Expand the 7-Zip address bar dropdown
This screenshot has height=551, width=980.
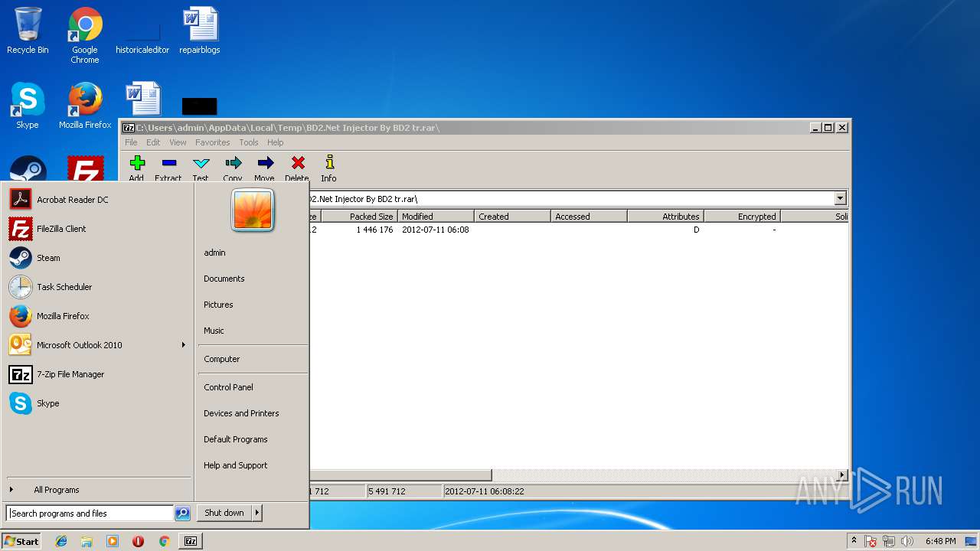(840, 199)
